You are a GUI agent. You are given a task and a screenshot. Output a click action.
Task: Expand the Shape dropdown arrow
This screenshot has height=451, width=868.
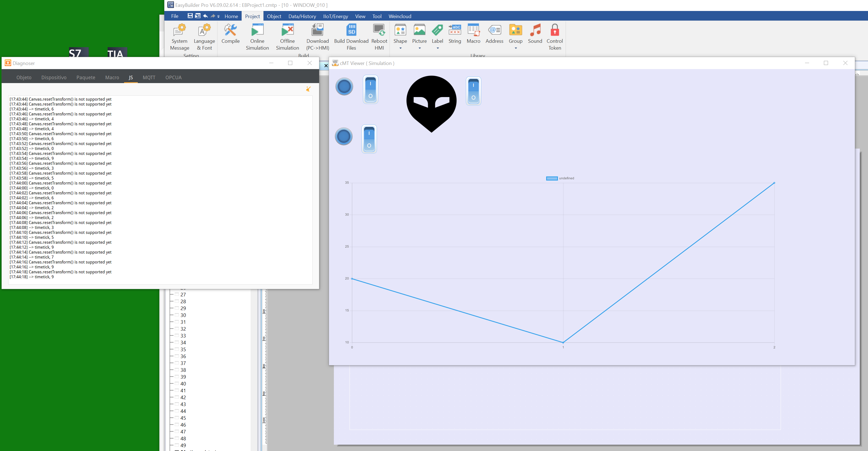(400, 48)
